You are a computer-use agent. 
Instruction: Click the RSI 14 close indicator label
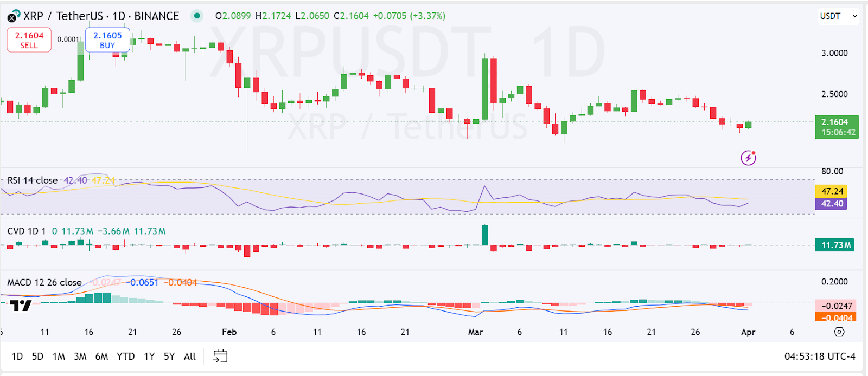(x=33, y=180)
